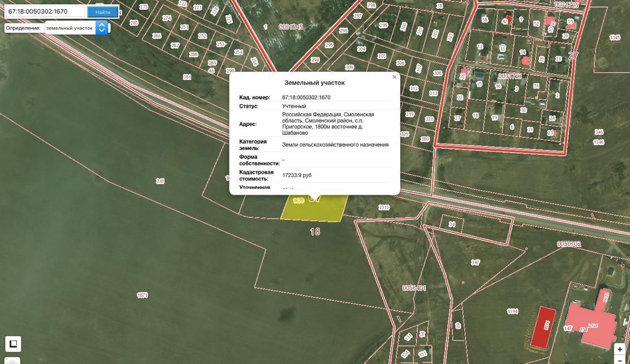Click the Найти search button
The width and height of the screenshot is (630, 364).
click(x=103, y=12)
